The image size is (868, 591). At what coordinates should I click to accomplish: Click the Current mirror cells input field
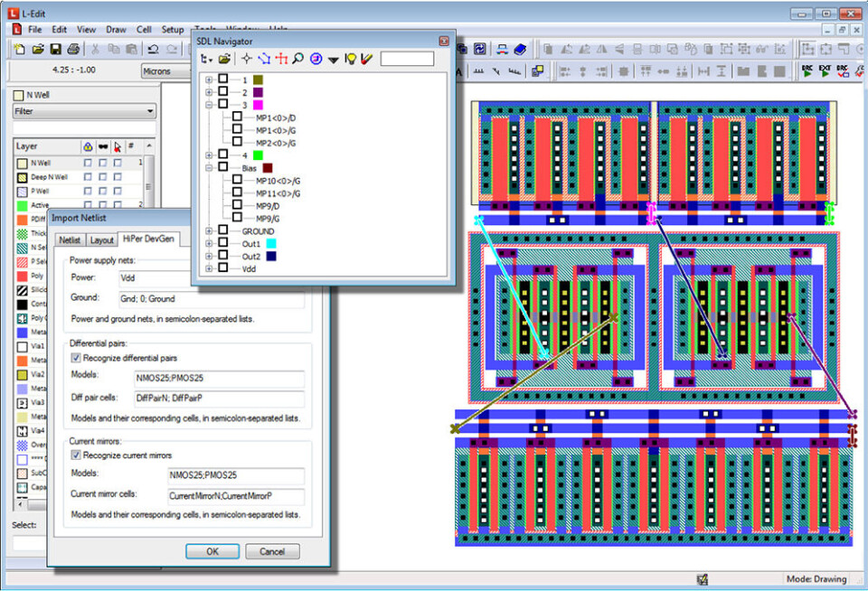coord(236,496)
